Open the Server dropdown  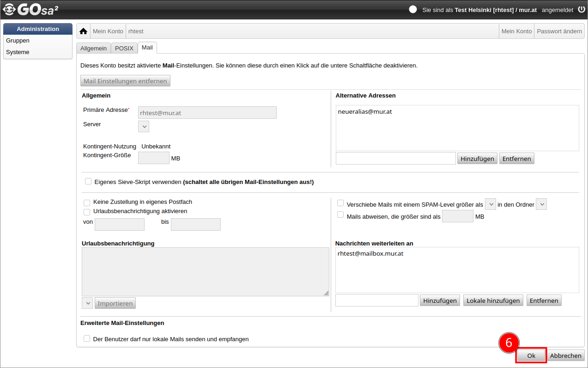(x=144, y=126)
